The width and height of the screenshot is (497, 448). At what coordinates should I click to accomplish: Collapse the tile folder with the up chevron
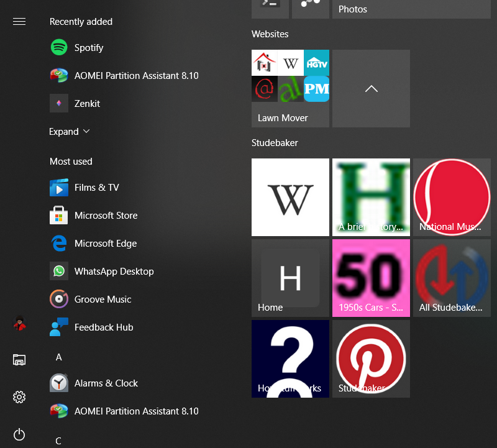coord(371,88)
